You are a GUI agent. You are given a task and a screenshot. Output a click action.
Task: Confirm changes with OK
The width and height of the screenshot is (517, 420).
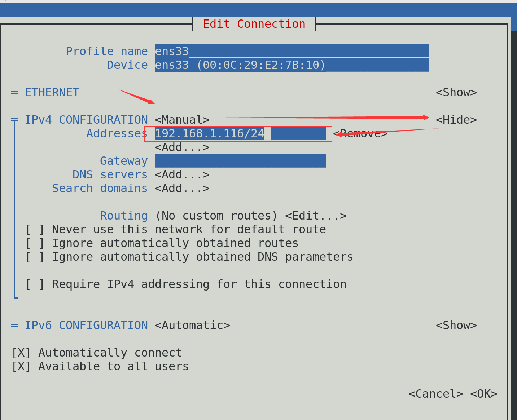click(484, 394)
